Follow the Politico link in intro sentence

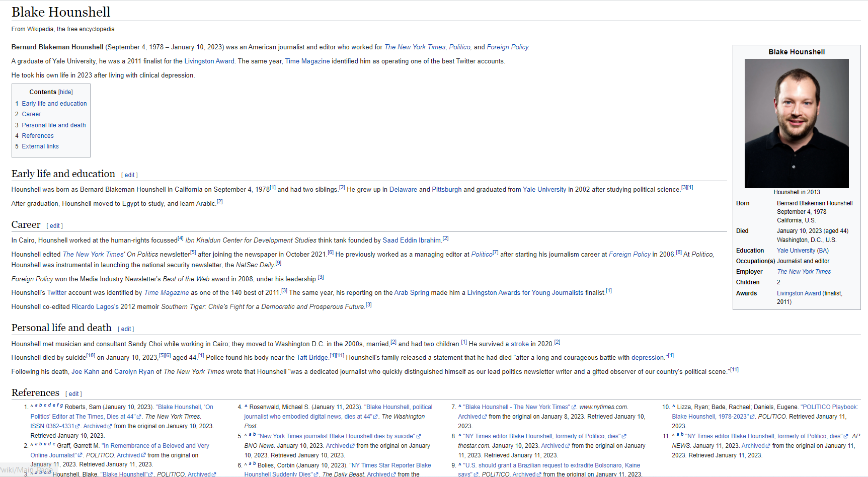click(x=460, y=47)
